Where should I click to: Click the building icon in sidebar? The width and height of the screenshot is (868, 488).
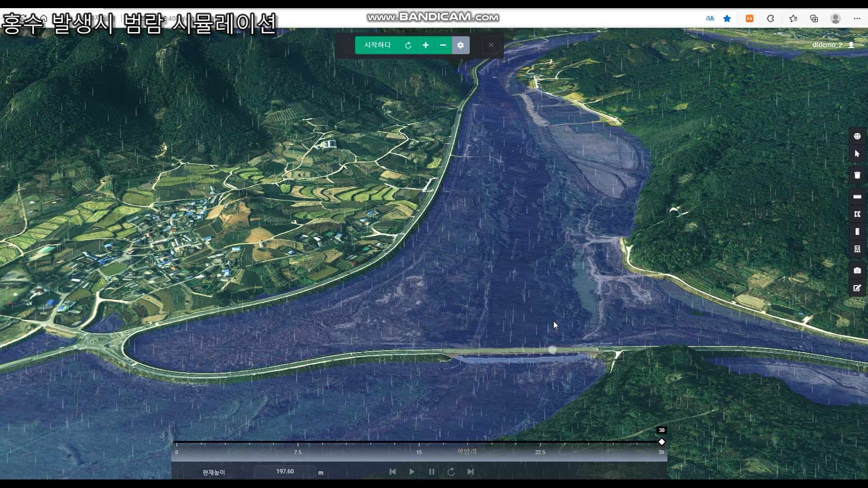point(857,249)
